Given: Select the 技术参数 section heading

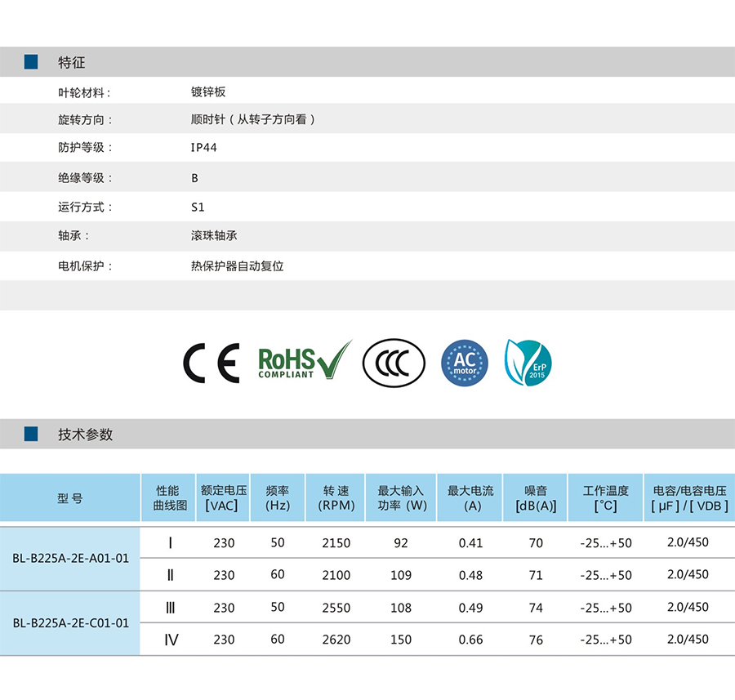Looking at the screenshot, I should point(85,435).
